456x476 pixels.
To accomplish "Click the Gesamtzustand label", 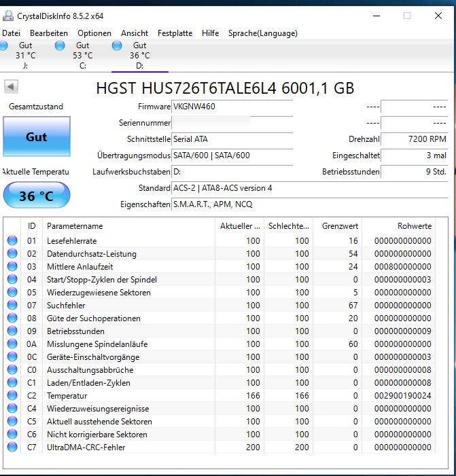I will 36,107.
